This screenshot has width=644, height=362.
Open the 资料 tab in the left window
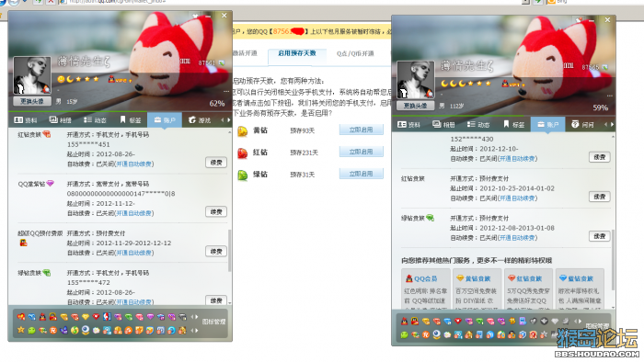[x=26, y=120]
